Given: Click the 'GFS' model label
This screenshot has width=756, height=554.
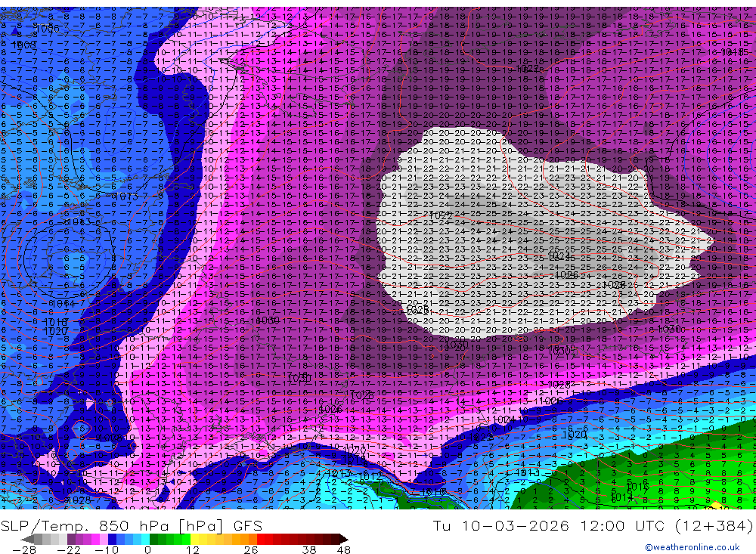Looking at the screenshot, I should (248, 525).
